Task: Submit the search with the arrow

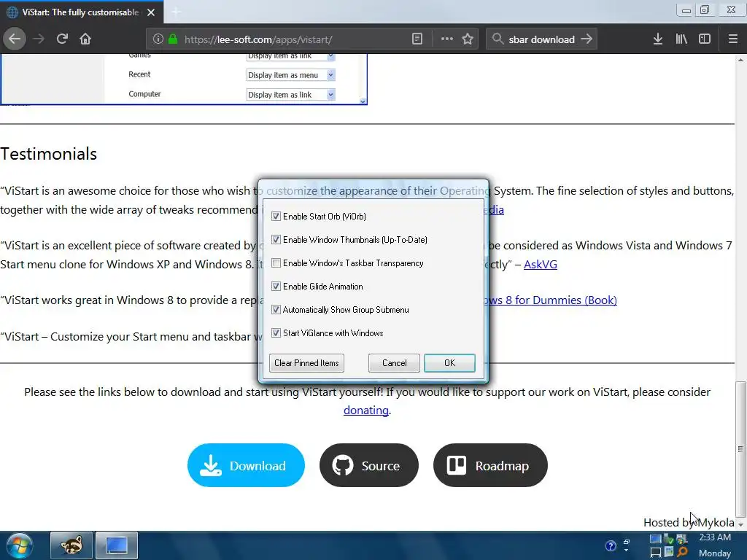Action: pos(587,39)
